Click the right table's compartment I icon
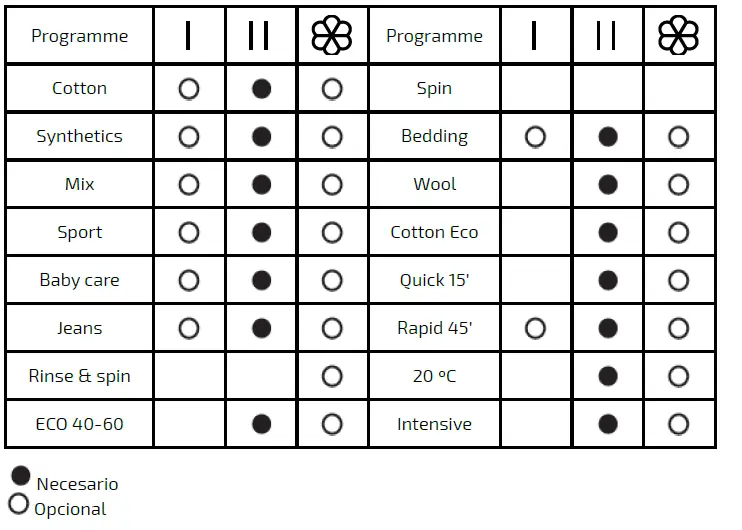The image size is (742, 530). coord(535,36)
